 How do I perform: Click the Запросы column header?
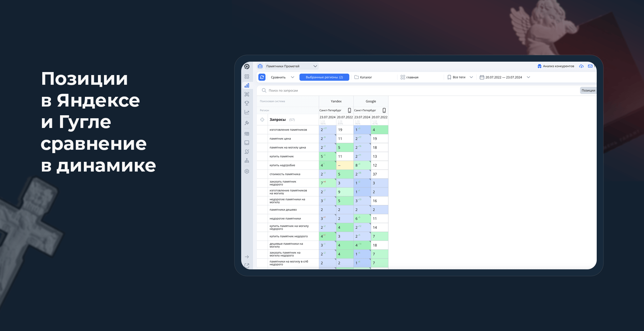pos(278,120)
